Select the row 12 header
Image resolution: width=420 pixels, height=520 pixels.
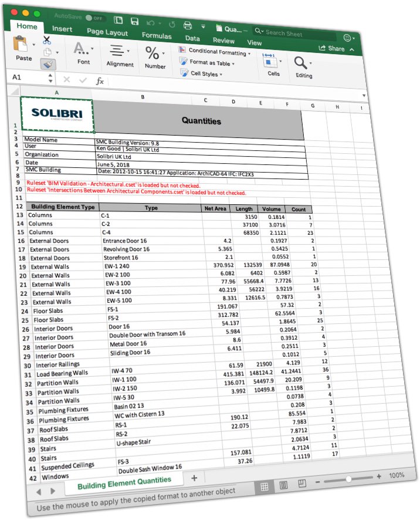click(19, 206)
